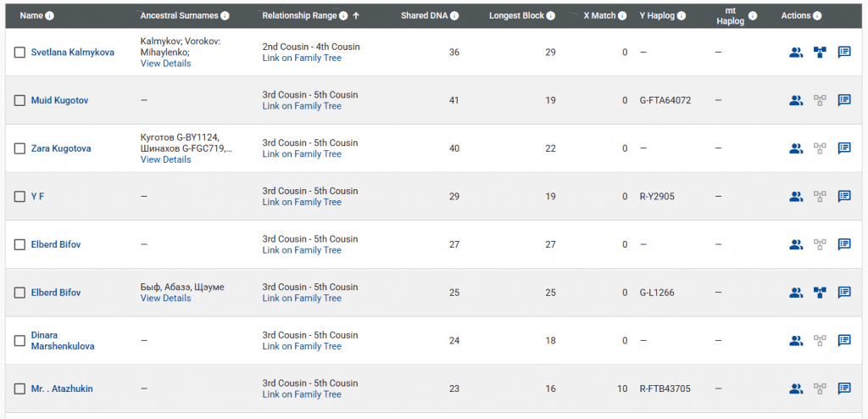Click the people icon in Y F row
Screen dimensions: 868x419
795,196
